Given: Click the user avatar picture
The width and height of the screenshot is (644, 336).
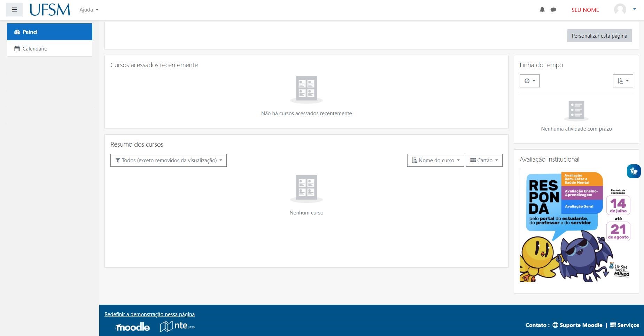Looking at the screenshot, I should tap(619, 10).
